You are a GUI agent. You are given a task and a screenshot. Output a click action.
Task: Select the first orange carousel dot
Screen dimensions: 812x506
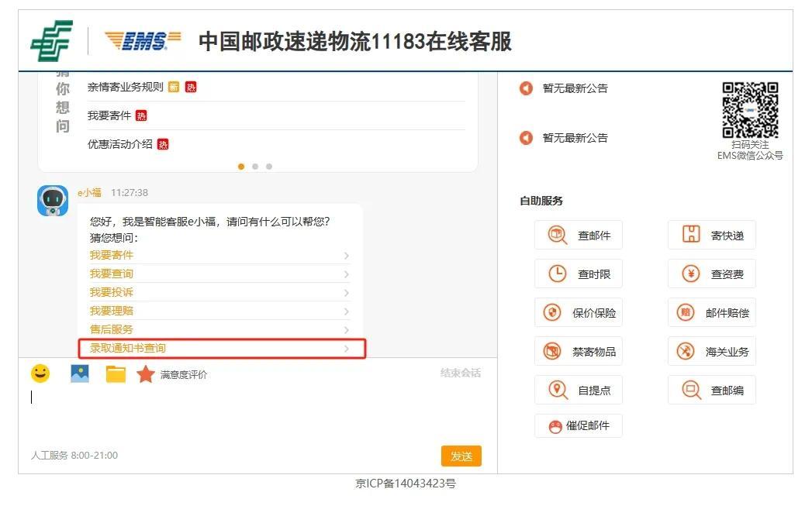pyautogui.click(x=241, y=167)
